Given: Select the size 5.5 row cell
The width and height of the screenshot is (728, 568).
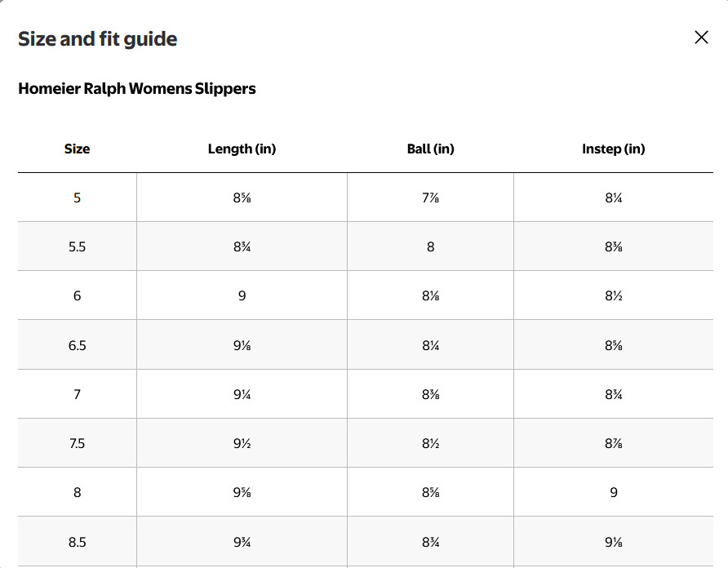Looking at the screenshot, I should pyautogui.click(x=77, y=246).
